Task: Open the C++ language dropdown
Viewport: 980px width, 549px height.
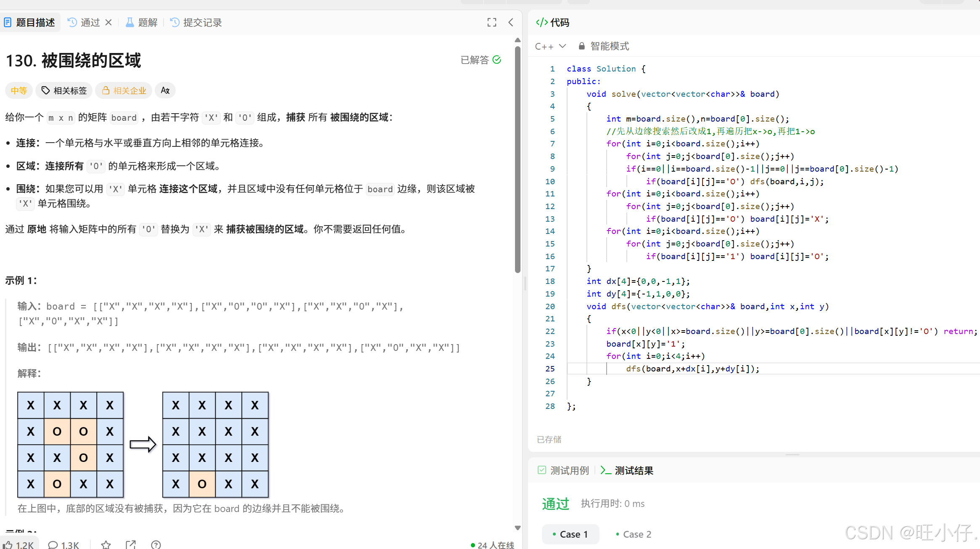Action: (550, 46)
